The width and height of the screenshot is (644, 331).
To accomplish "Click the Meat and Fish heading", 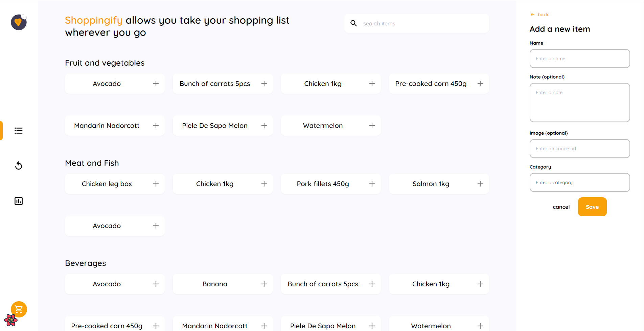I will point(92,163).
